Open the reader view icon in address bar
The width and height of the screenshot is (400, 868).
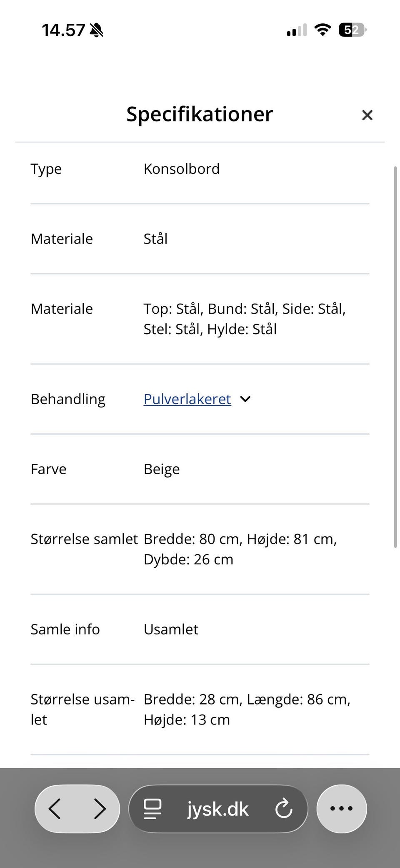tap(152, 808)
